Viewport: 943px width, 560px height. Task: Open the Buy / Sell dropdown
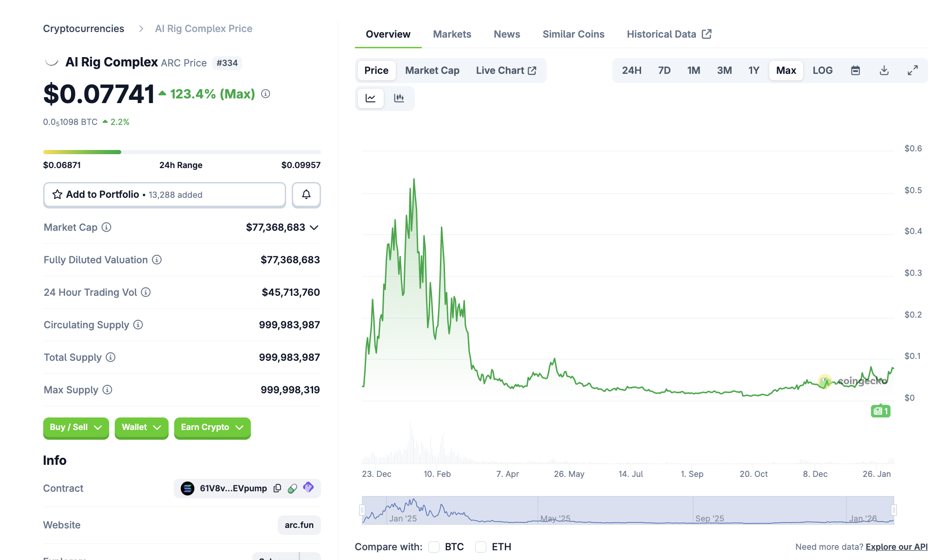pyautogui.click(x=76, y=427)
